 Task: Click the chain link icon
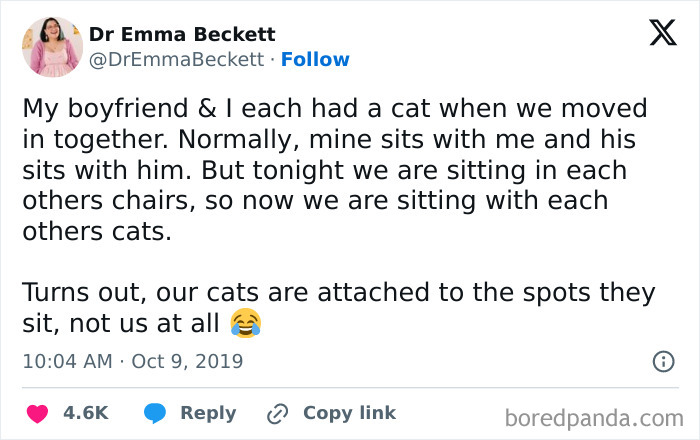277,413
